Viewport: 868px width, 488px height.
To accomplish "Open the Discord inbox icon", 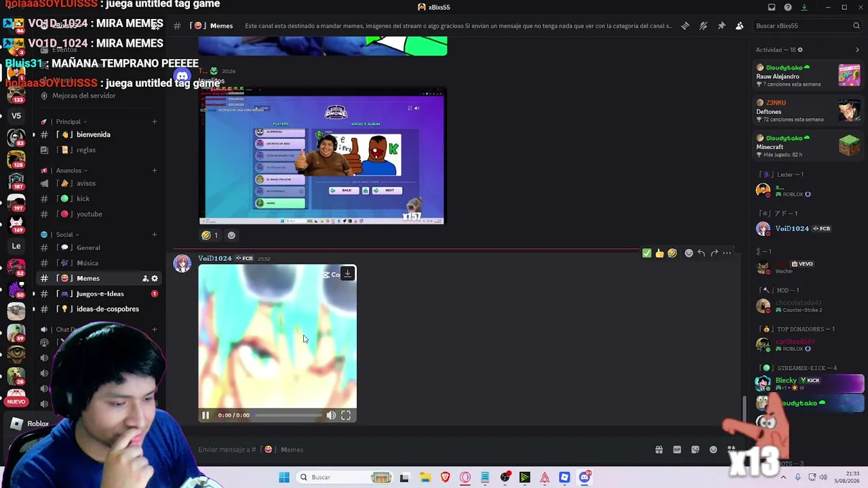I will (x=772, y=7).
